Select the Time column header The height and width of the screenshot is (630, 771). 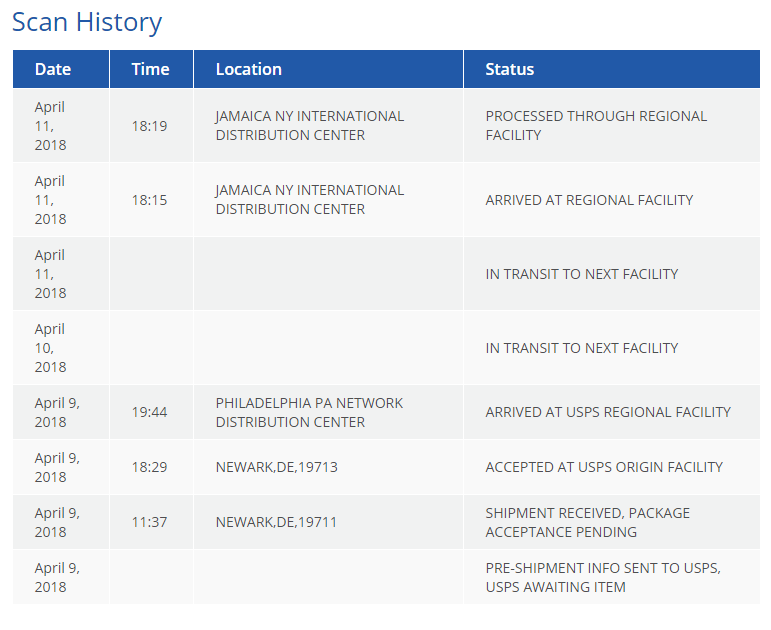(x=151, y=69)
